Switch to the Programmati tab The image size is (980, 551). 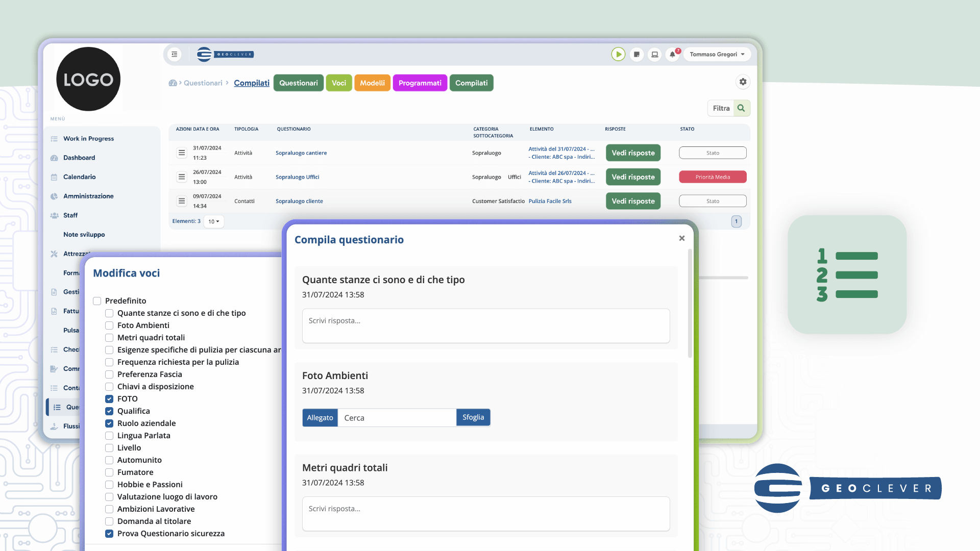420,83
